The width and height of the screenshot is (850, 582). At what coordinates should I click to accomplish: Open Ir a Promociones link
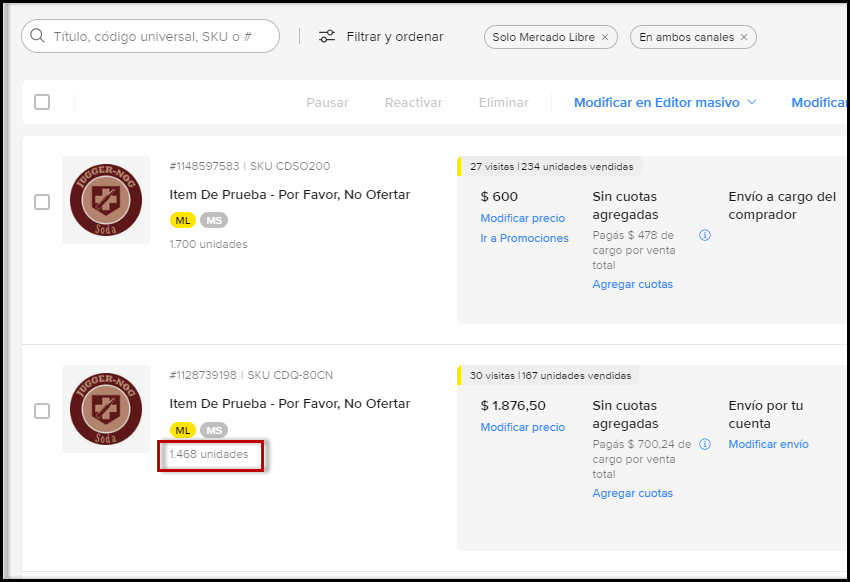524,238
